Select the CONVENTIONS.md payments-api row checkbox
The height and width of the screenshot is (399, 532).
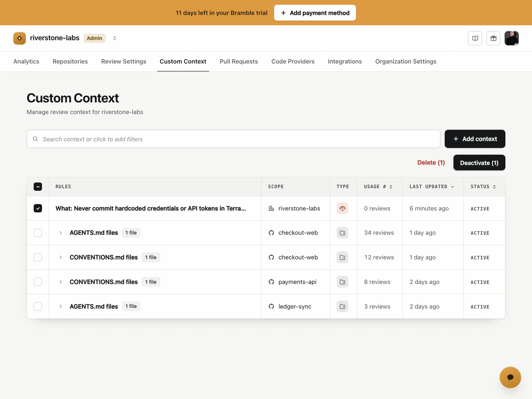38,282
